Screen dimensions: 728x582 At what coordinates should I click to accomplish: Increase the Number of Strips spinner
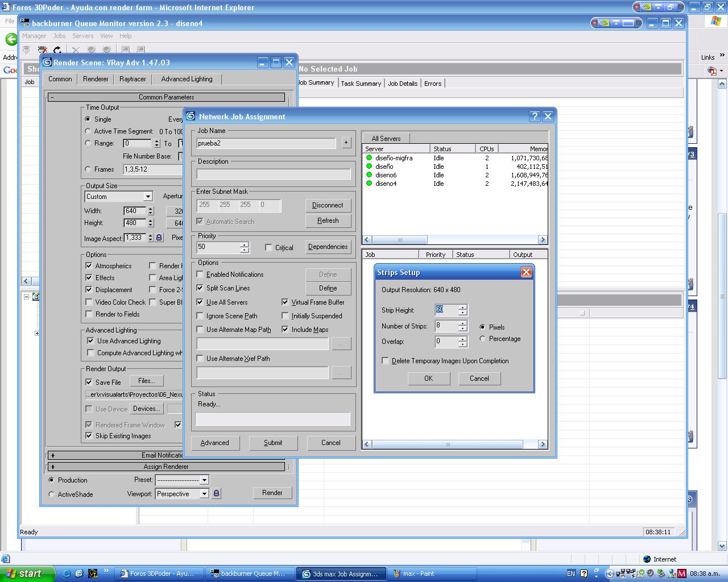click(x=463, y=323)
